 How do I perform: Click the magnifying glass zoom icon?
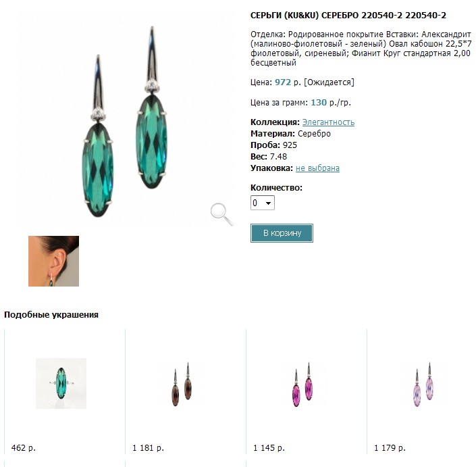[x=222, y=214]
